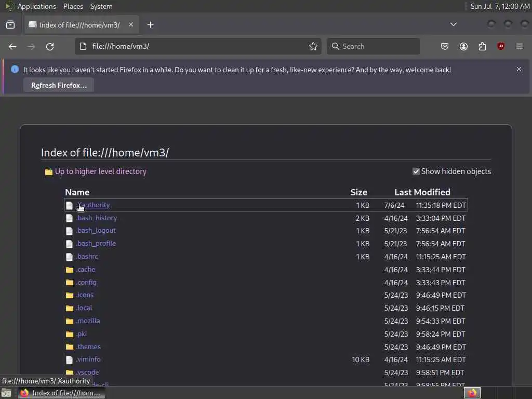
Task: Go Up to higher level directory
Action: 100,171
